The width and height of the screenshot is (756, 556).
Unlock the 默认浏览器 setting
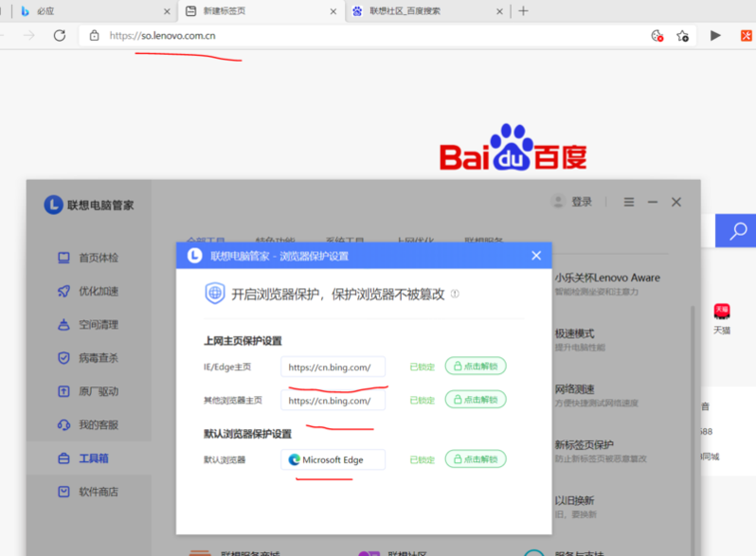[x=475, y=459]
